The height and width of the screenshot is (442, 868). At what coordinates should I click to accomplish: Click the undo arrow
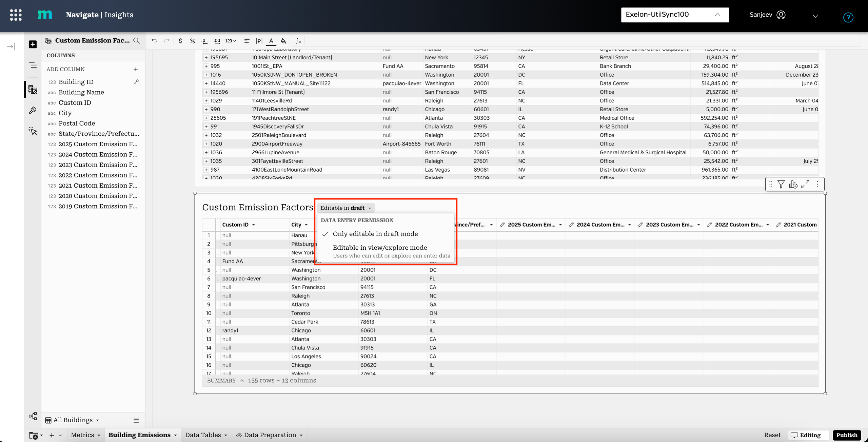pos(155,41)
